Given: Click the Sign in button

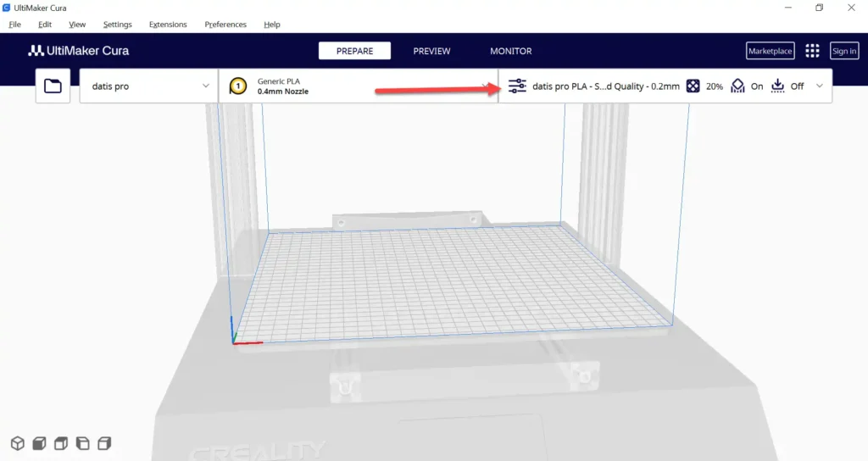Looking at the screenshot, I should 844,51.
